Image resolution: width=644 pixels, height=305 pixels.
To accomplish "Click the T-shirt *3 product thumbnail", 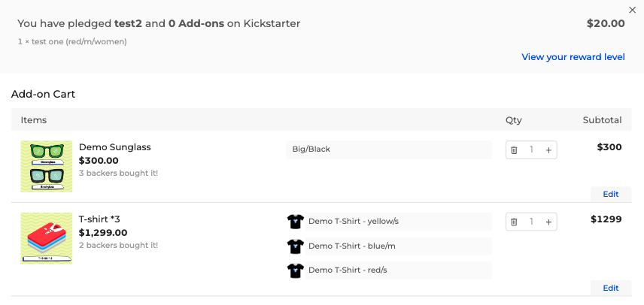I will (x=47, y=238).
